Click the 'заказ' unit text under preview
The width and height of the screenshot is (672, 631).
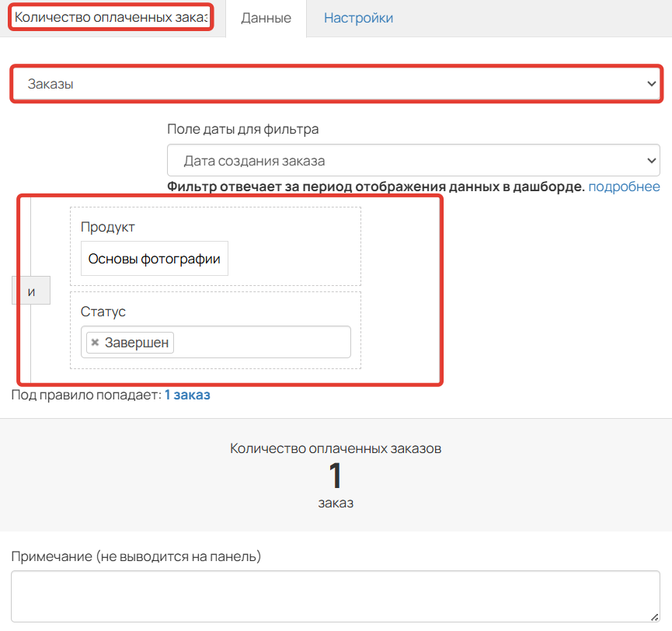(336, 503)
